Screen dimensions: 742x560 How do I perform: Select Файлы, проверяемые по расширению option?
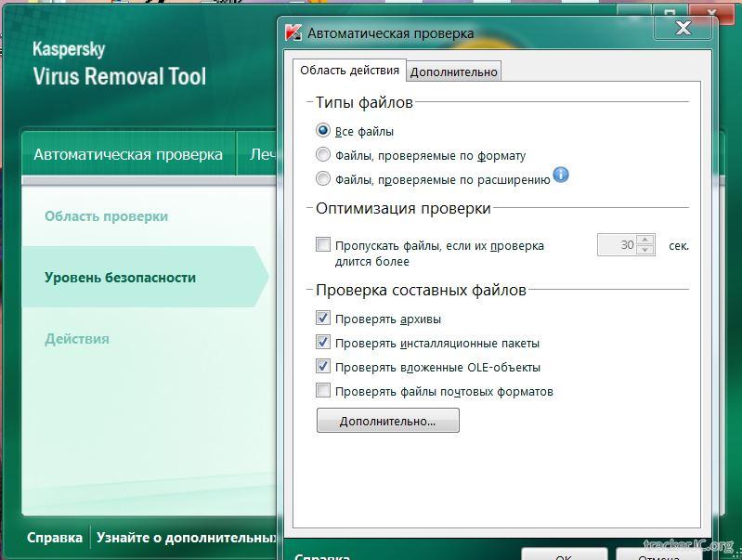323,179
